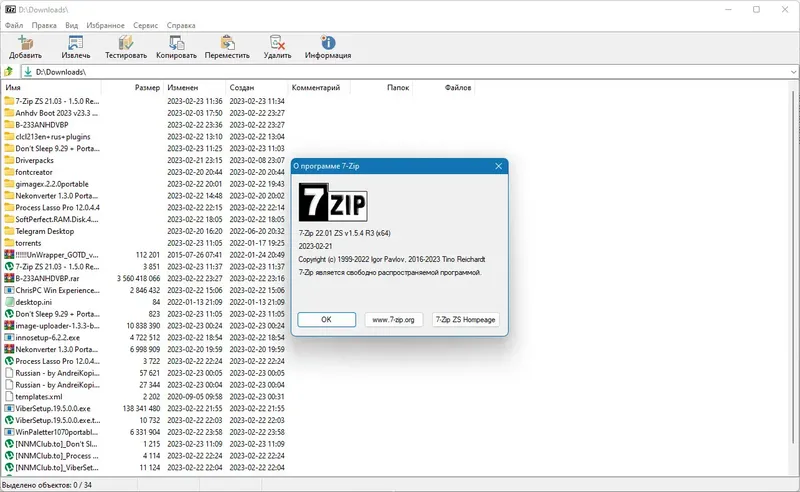Image resolution: width=800 pixels, height=492 pixels.
Task: Sort by the Создан column header
Action: pyautogui.click(x=257, y=87)
